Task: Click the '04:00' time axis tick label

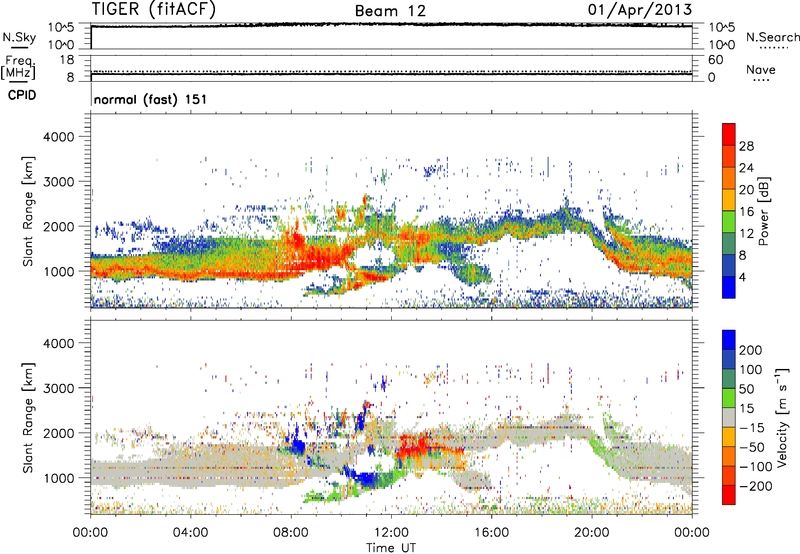Action: coord(191,533)
